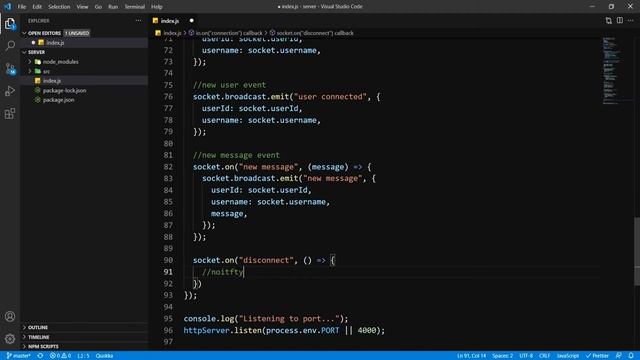Screen dimensions: 640x360
Task: Open the Explorer view in activity bar
Action: click(10, 24)
